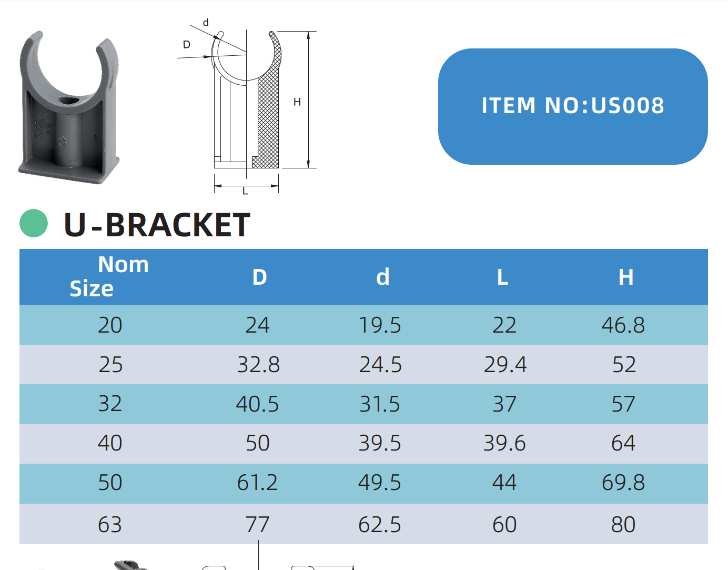The image size is (728, 570).
Task: Select the 39.6 cell in the table
Action: 504,443
